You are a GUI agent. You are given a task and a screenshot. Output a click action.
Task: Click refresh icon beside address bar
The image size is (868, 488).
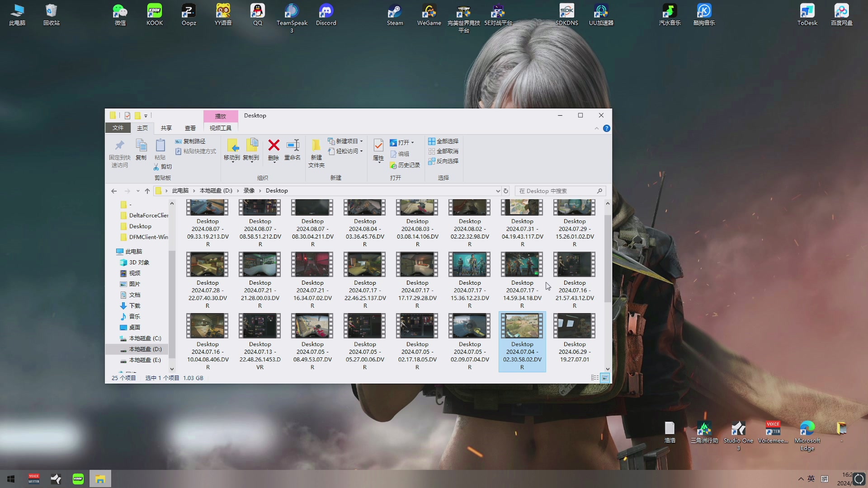click(x=506, y=191)
